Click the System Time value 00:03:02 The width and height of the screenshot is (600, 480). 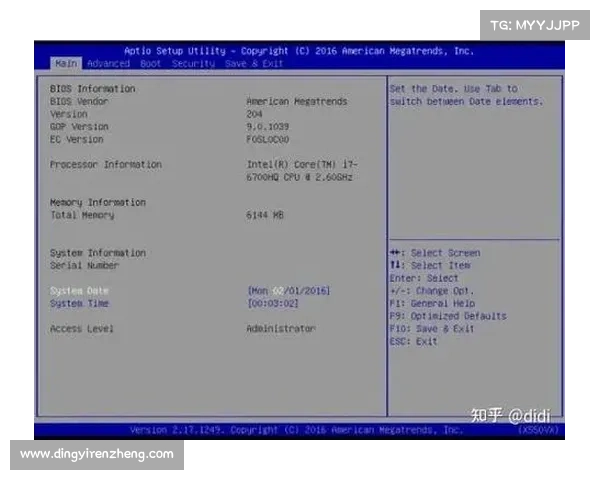[x=273, y=304]
